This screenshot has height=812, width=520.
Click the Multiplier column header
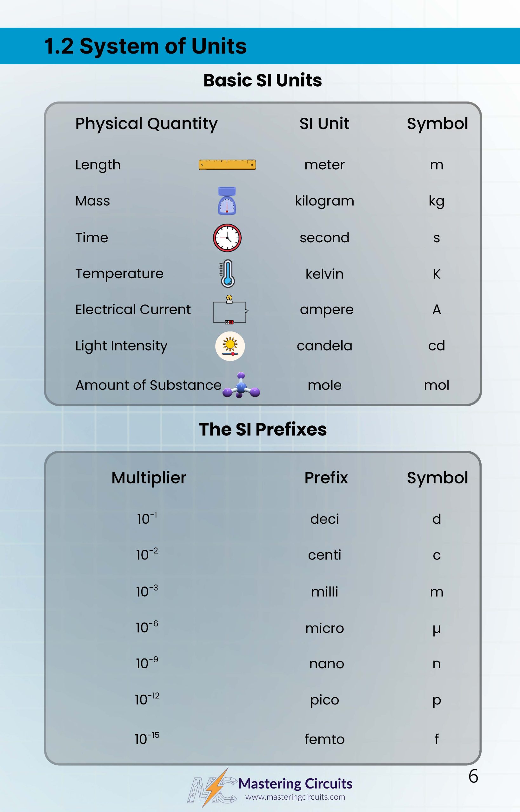[x=149, y=478]
